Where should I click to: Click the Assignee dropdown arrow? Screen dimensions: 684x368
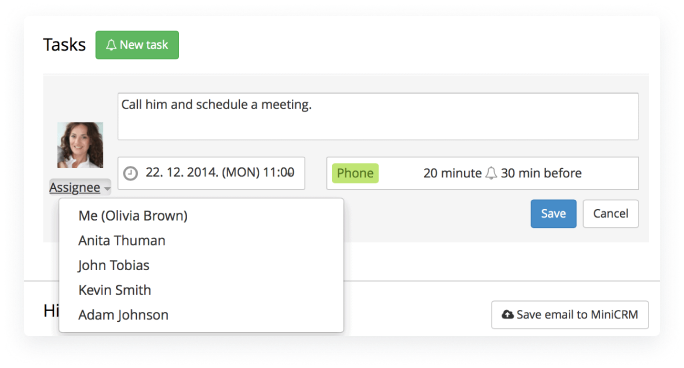107,188
